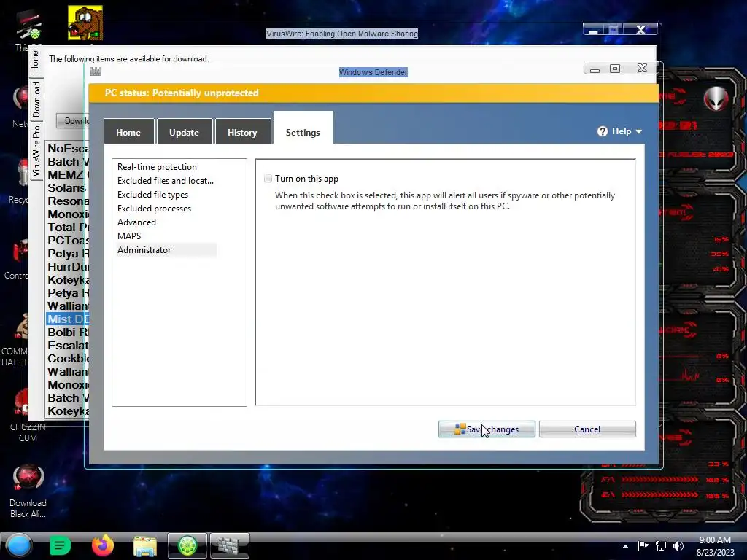Open 'Download Black Ali...' desktop icon
747x560 pixels.
click(x=28, y=491)
